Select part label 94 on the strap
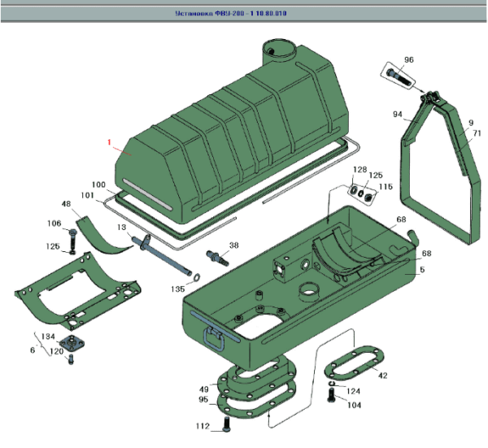Image resolution: width=488 pixels, height=448 pixels. [398, 114]
